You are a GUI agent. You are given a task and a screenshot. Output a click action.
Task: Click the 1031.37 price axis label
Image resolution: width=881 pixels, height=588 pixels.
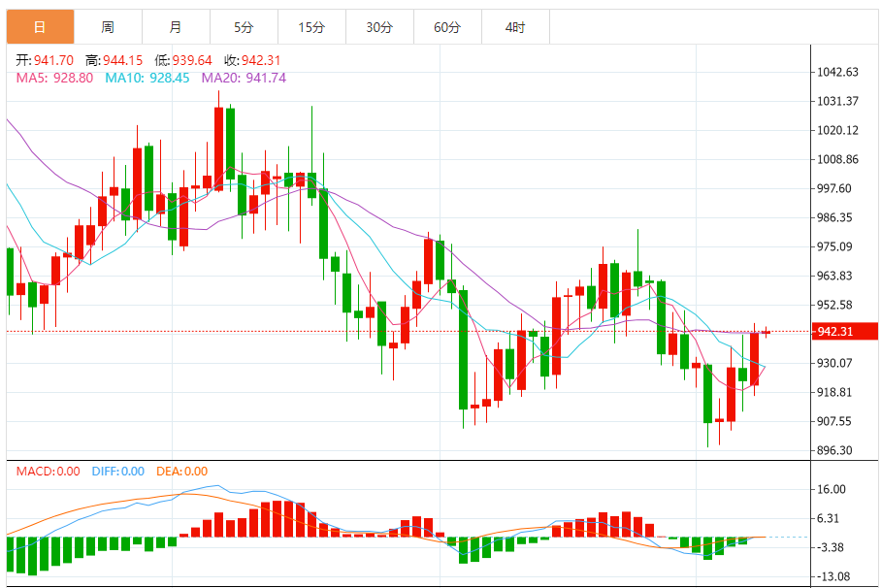click(837, 101)
